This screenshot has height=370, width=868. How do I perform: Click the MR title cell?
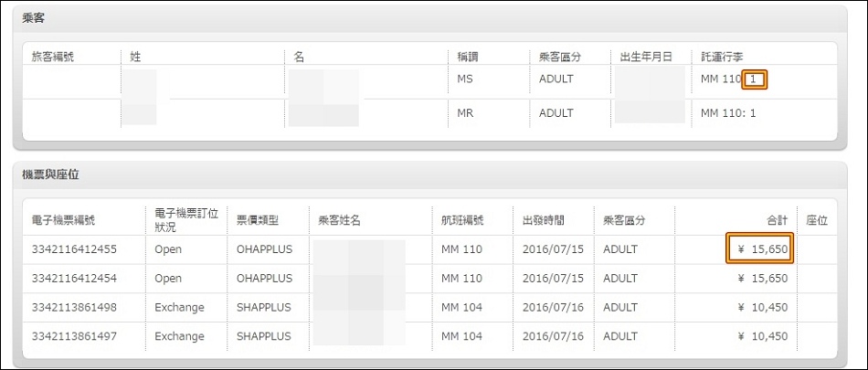point(466,113)
